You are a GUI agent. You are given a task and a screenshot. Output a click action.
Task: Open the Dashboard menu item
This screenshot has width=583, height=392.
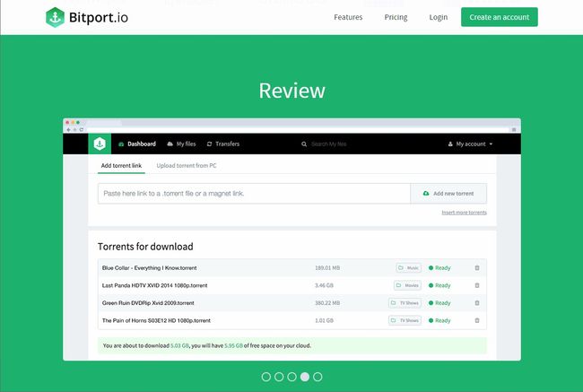pyautogui.click(x=137, y=144)
